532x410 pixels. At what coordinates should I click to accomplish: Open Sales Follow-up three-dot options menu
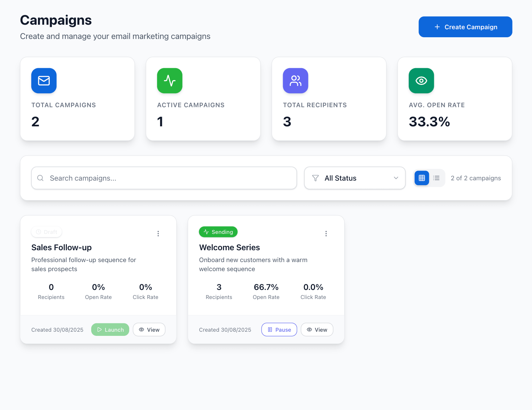point(158,234)
